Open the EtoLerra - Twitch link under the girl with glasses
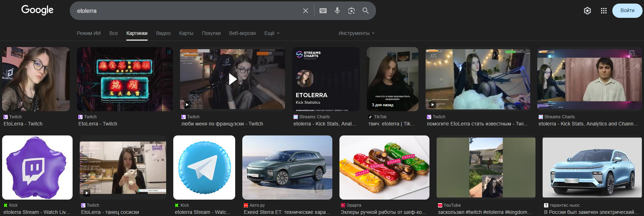Screen dimensions: 644x216 tap(23, 124)
